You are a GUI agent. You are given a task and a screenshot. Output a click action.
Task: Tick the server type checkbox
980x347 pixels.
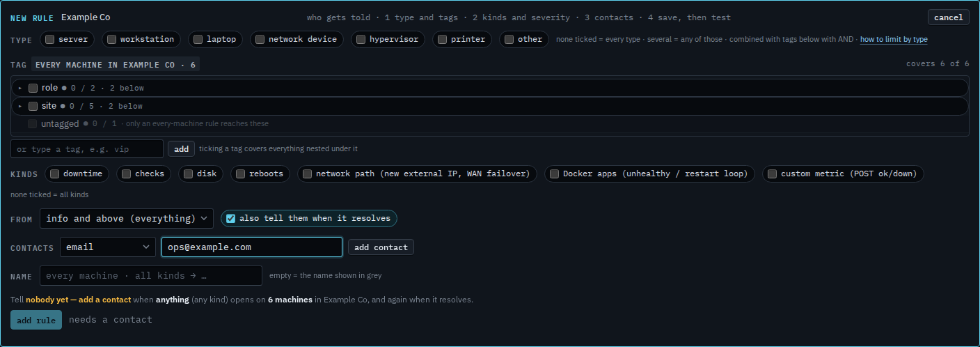pyautogui.click(x=50, y=40)
